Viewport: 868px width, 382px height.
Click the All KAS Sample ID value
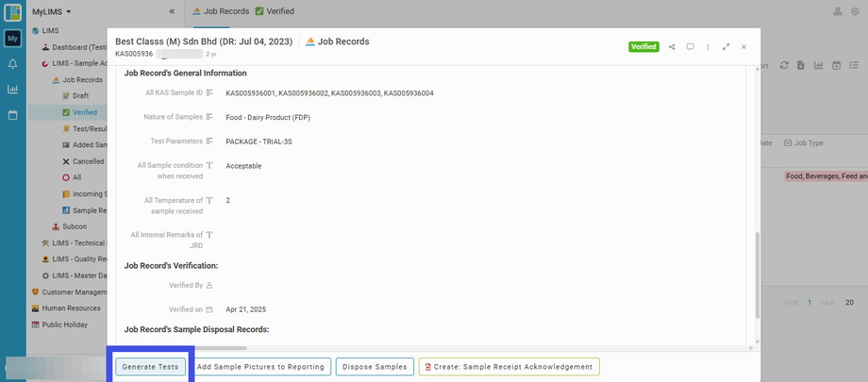(329, 93)
